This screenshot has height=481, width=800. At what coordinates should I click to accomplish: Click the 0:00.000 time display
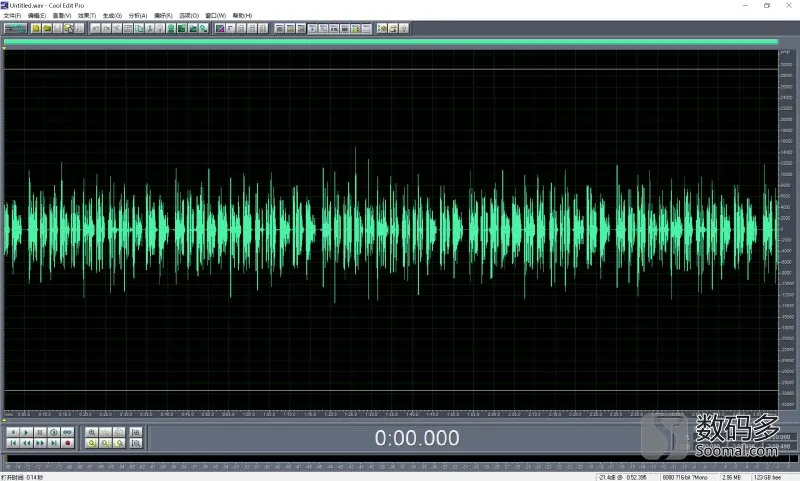pyautogui.click(x=417, y=438)
